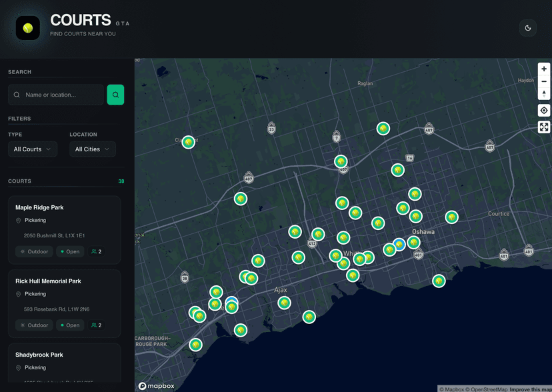Click the tennis ball COURTS logo
The image size is (552, 392).
(x=27, y=27)
